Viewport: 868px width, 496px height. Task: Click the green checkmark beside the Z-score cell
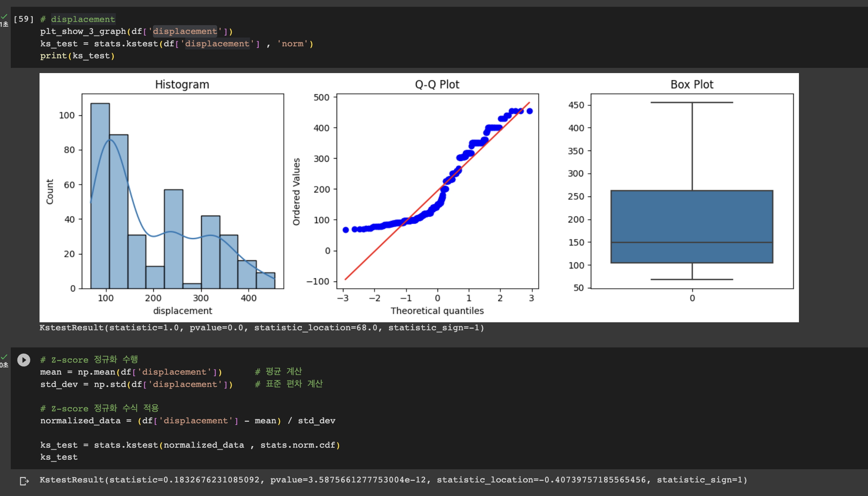4,357
